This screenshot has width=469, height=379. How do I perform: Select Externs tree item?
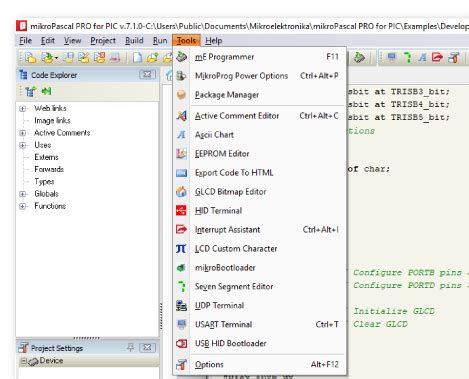coord(46,157)
